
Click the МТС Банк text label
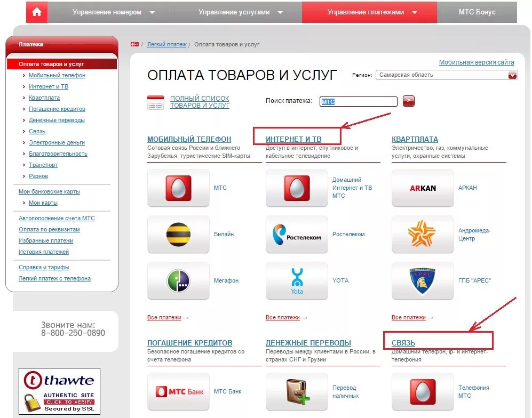227,391
